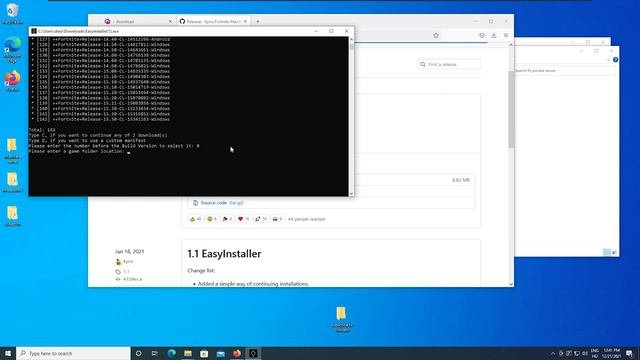
Task: Add thumbs up reaction on the release
Action: pos(196,219)
